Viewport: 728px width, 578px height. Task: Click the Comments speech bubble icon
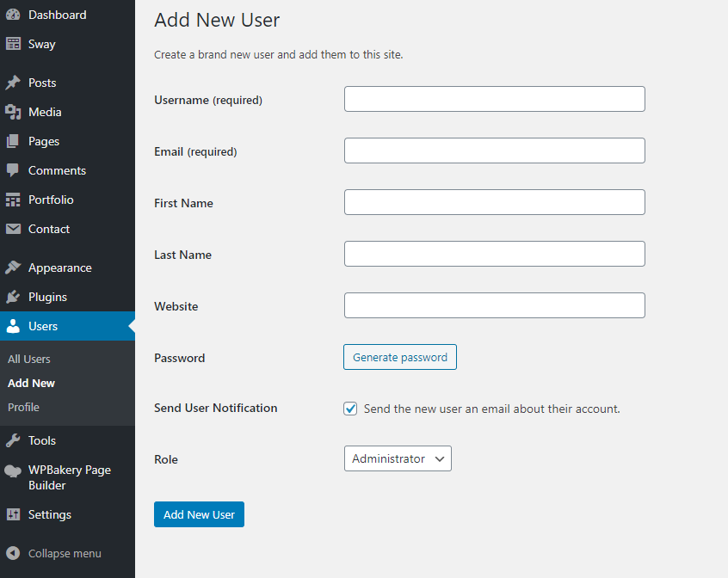tap(13, 170)
